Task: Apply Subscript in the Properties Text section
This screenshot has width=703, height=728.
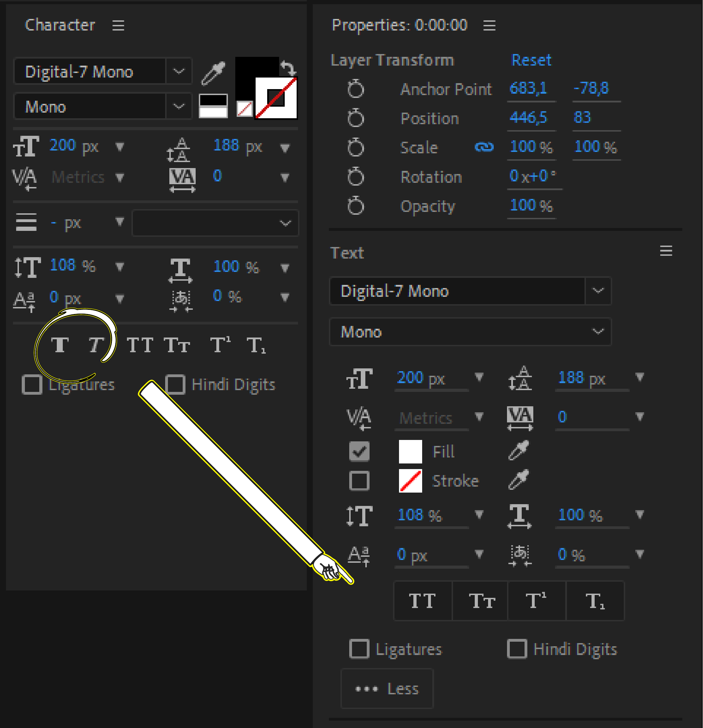Action: tap(595, 601)
